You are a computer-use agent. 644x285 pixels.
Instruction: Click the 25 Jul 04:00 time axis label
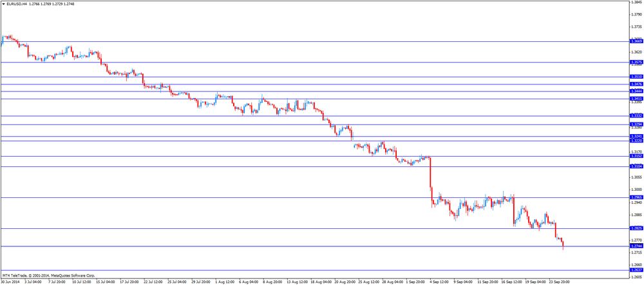tap(178, 282)
